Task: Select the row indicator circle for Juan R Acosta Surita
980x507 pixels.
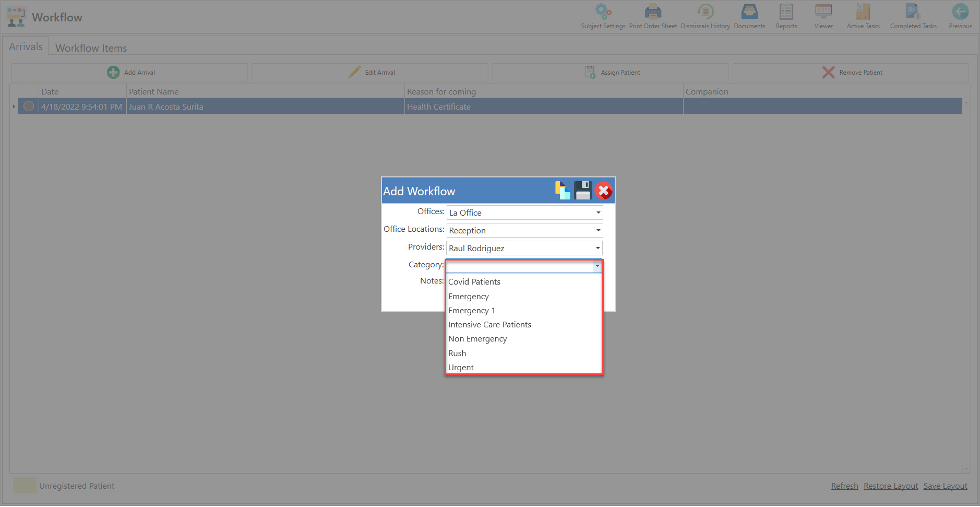Action: [x=29, y=107]
